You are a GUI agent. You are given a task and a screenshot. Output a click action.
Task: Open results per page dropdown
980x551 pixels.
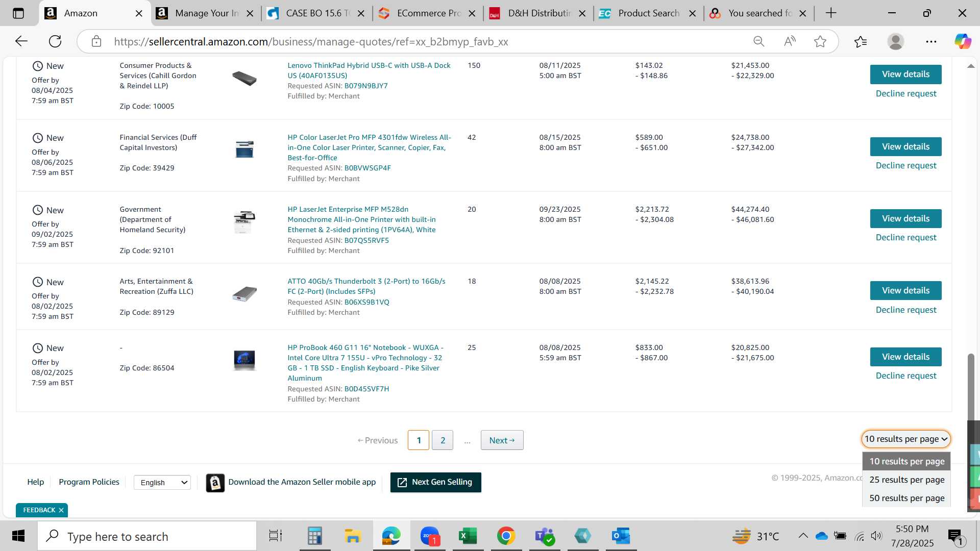point(906,439)
